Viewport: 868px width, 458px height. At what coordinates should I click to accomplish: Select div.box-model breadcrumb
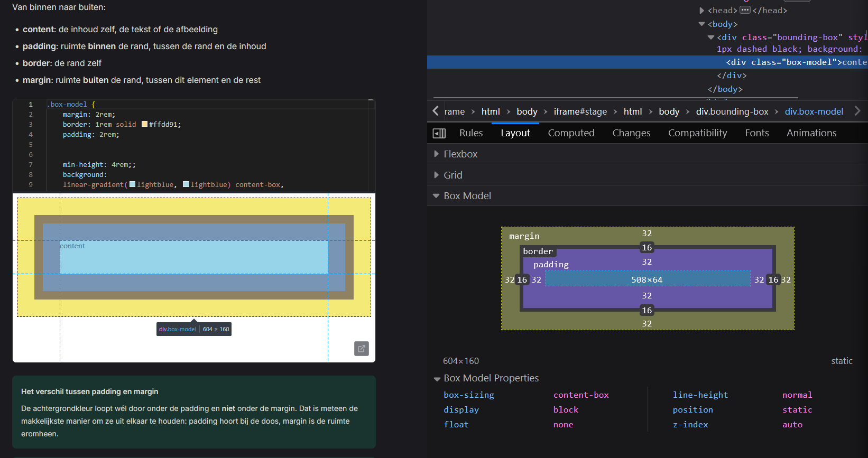point(814,111)
